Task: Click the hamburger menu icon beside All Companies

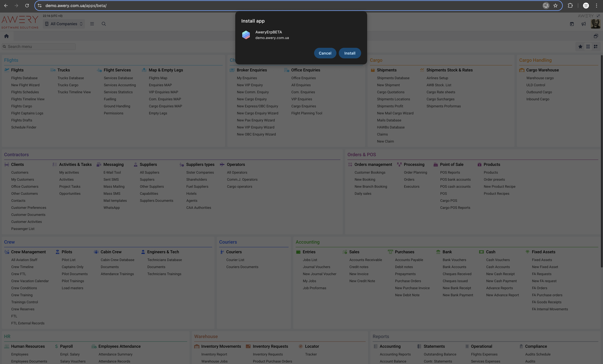Action: (92, 24)
